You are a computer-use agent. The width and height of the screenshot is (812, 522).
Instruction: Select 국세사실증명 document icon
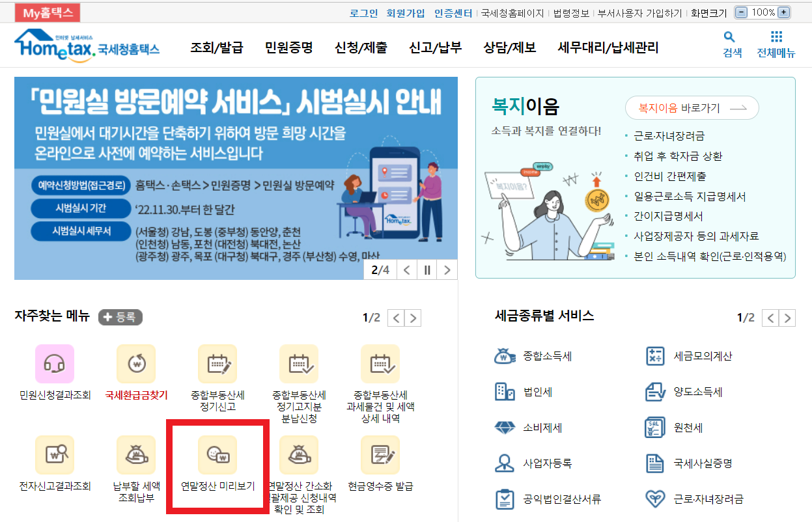[x=654, y=463]
